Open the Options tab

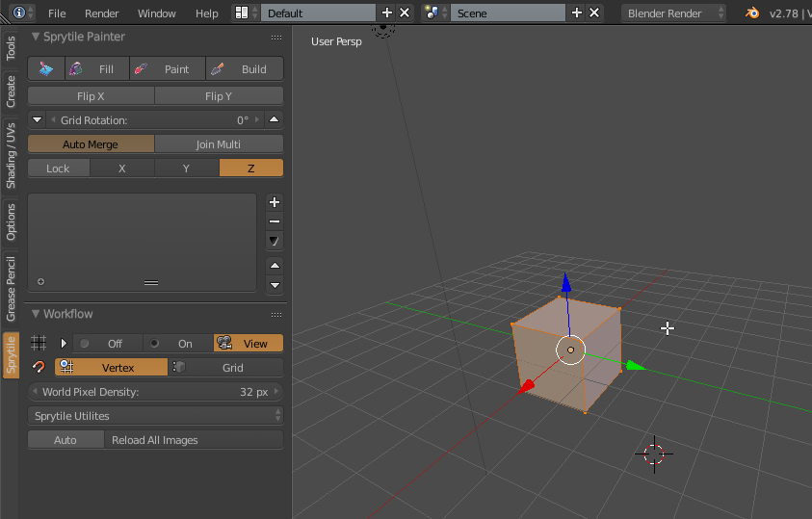coord(11,222)
